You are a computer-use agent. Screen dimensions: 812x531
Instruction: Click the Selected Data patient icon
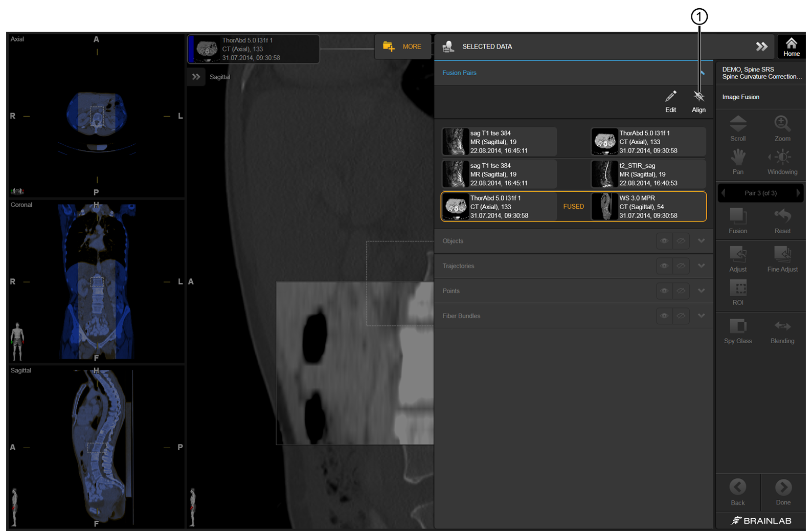[448, 47]
